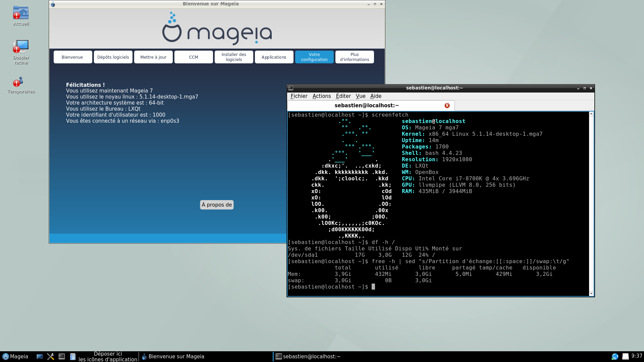Open the Vue menu in terminal
The height and width of the screenshot is (362, 644).
point(361,96)
